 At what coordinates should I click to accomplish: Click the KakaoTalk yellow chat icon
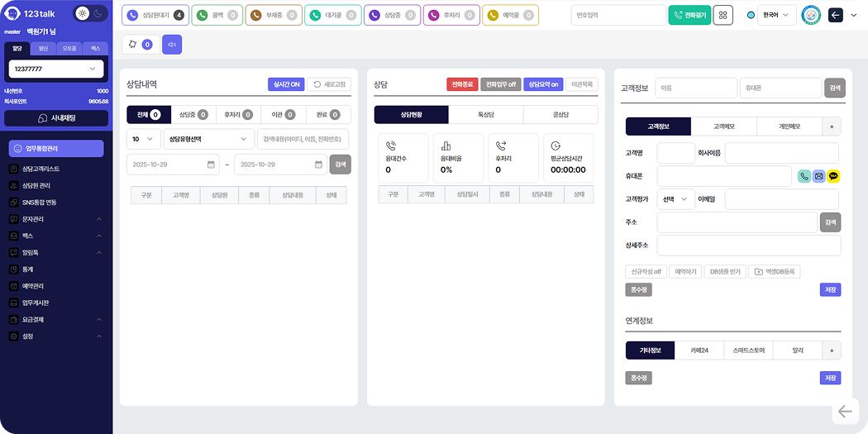[833, 176]
